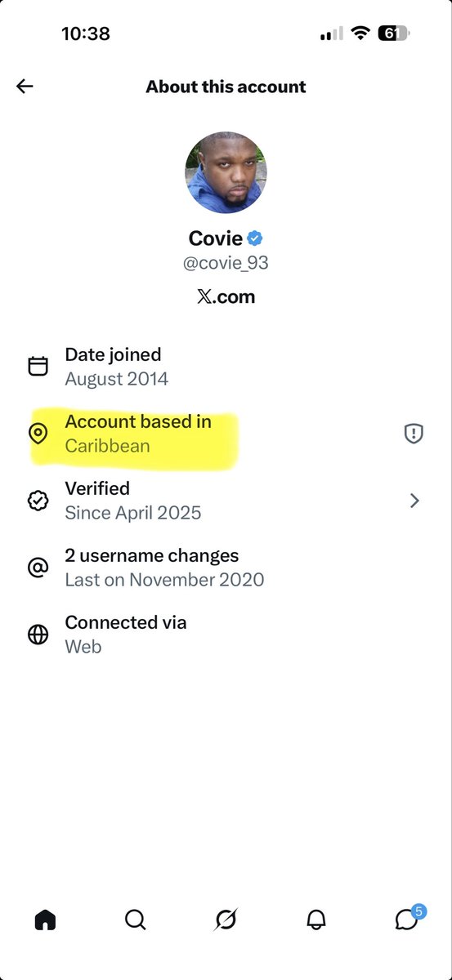Tap the back arrow icon
Image resolution: width=452 pixels, height=980 pixels.
(25, 87)
